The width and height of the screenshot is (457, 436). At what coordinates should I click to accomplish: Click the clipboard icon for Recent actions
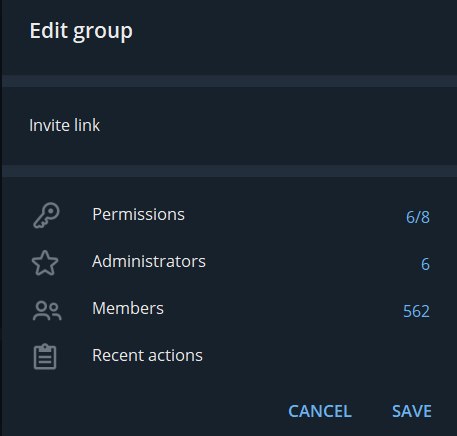[x=45, y=357]
